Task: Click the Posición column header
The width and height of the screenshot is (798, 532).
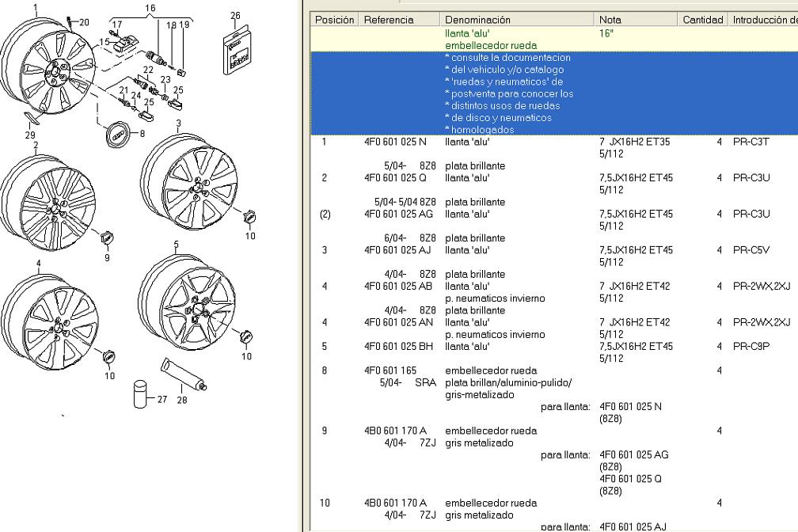Action: (x=334, y=20)
